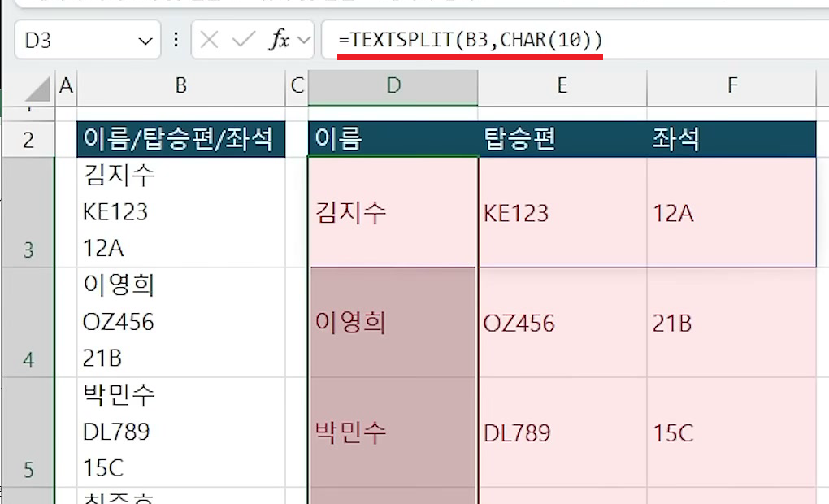Click the three-dot handle beside Name Box
Screen dimensions: 829x504
[x=176, y=40]
